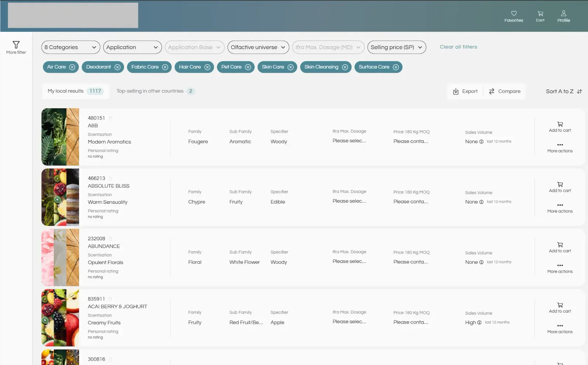Remove the Air Care filter chip

coord(72,67)
